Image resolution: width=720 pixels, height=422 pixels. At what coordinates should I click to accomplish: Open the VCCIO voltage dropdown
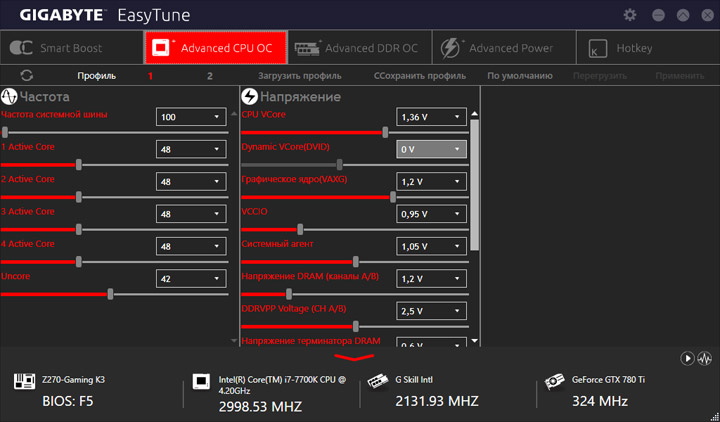coord(431,214)
